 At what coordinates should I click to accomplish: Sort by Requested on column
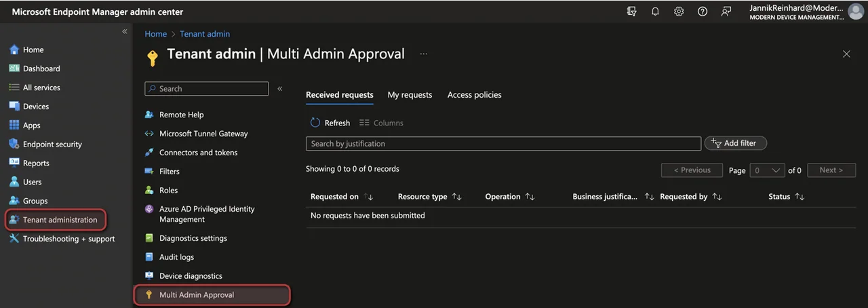coord(342,197)
